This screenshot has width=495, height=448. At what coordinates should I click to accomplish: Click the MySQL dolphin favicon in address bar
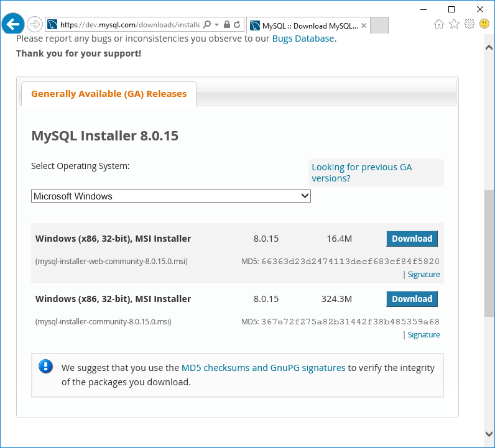(52, 24)
